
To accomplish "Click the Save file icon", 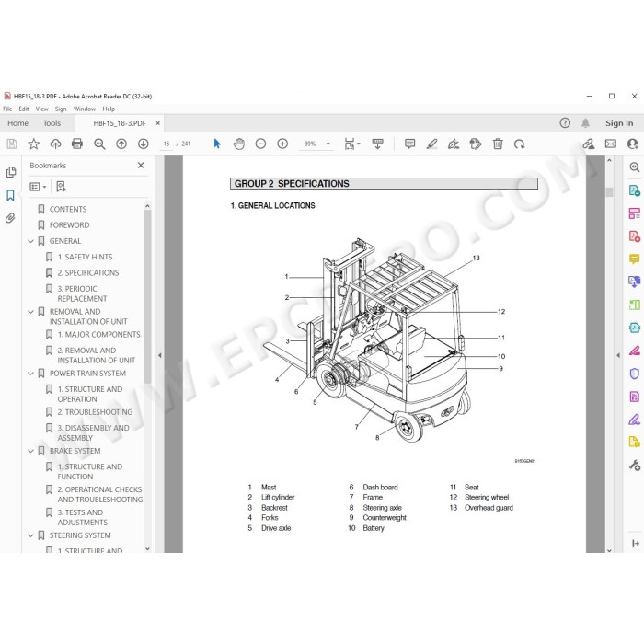I will (x=12, y=144).
